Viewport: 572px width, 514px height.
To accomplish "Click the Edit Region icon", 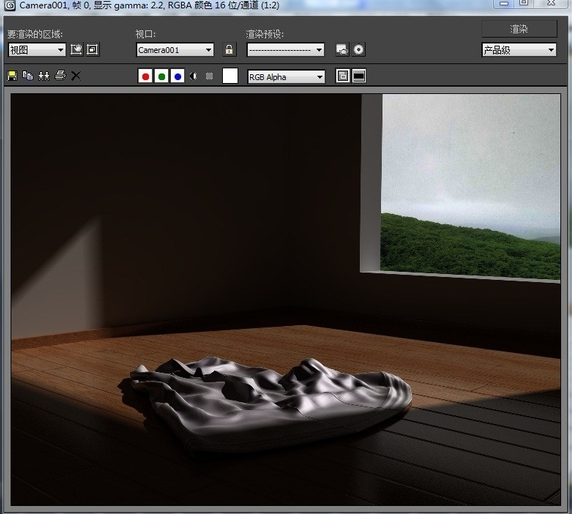I will coord(77,49).
